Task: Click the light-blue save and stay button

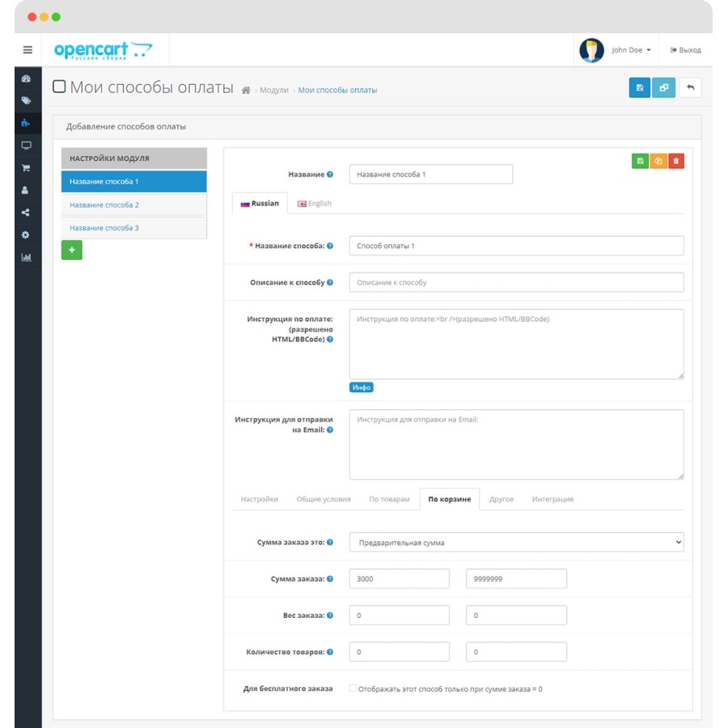Action: point(663,87)
